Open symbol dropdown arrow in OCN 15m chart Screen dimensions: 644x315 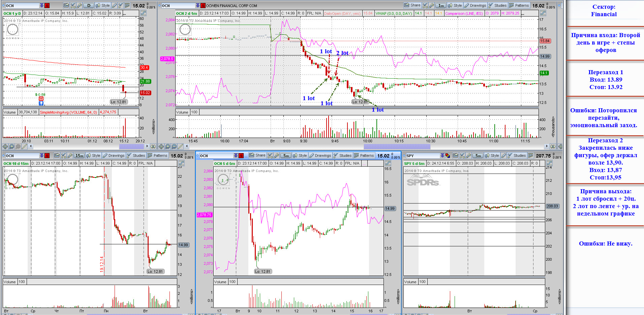click(x=41, y=155)
